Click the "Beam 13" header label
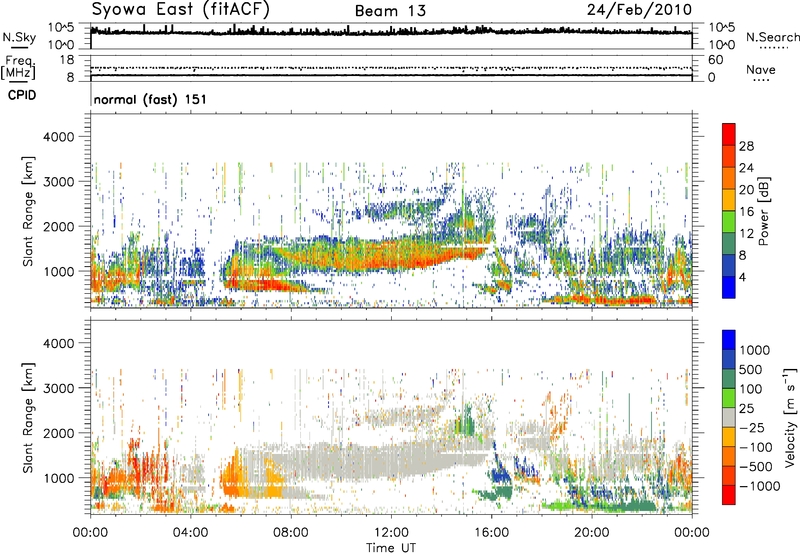Screen dimensions: 800x554 390,11
